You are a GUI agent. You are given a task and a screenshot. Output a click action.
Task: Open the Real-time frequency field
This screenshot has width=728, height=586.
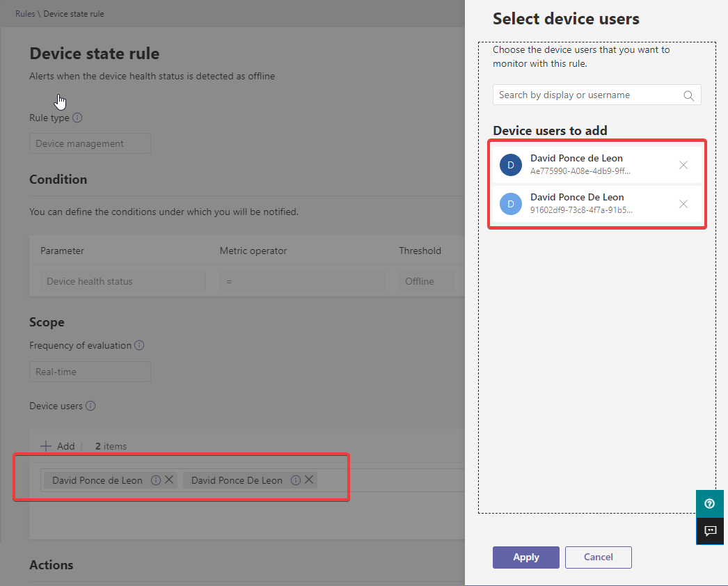(90, 372)
